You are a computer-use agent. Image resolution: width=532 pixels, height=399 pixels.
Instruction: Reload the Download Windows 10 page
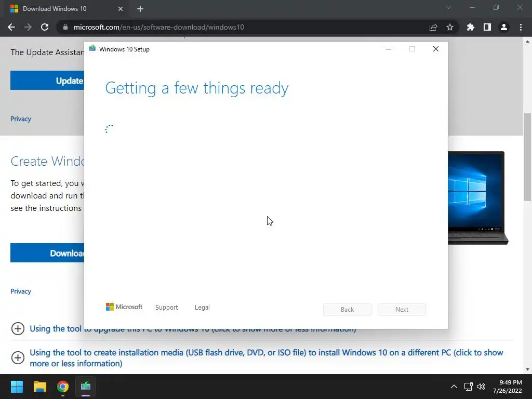[45, 27]
